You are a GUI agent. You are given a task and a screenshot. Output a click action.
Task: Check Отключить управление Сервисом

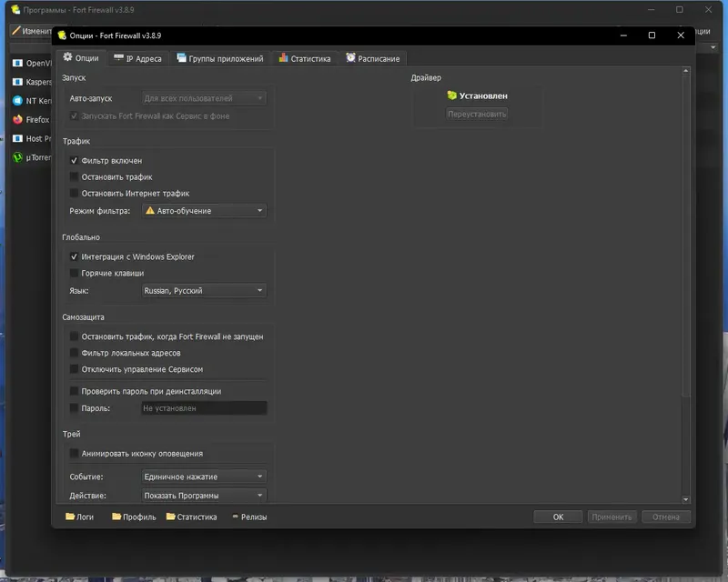(74, 368)
